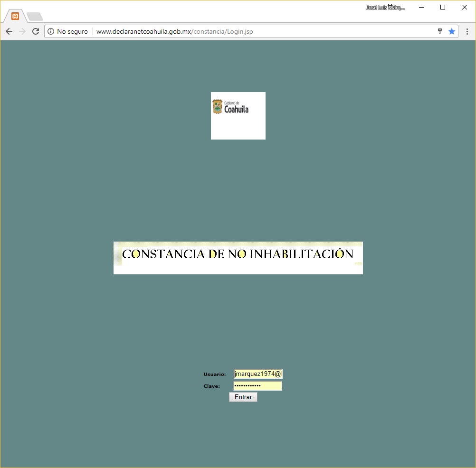476x468 pixels.
Task: Maximize the browser window
Action: 443,7
